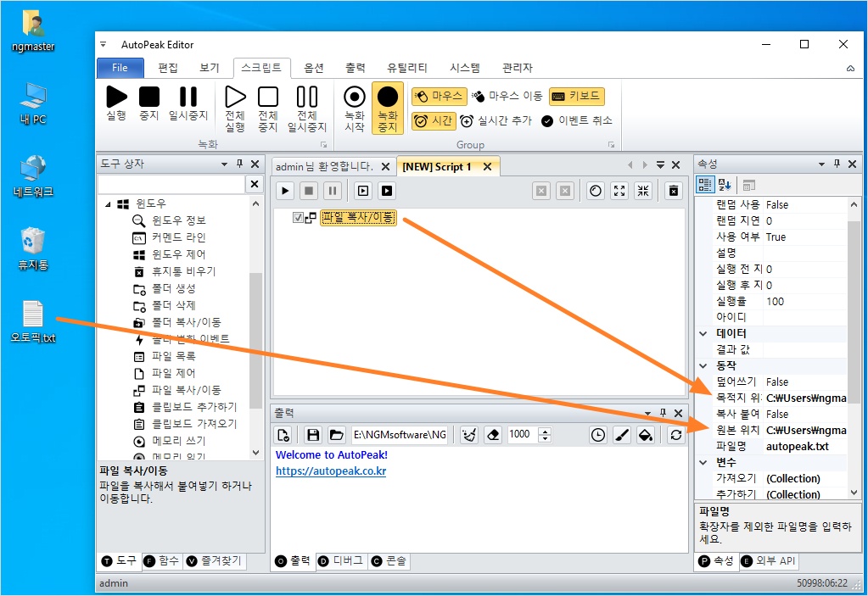The image size is (868, 596).
Task: Collapse the 동작 property group
Action: click(703, 365)
